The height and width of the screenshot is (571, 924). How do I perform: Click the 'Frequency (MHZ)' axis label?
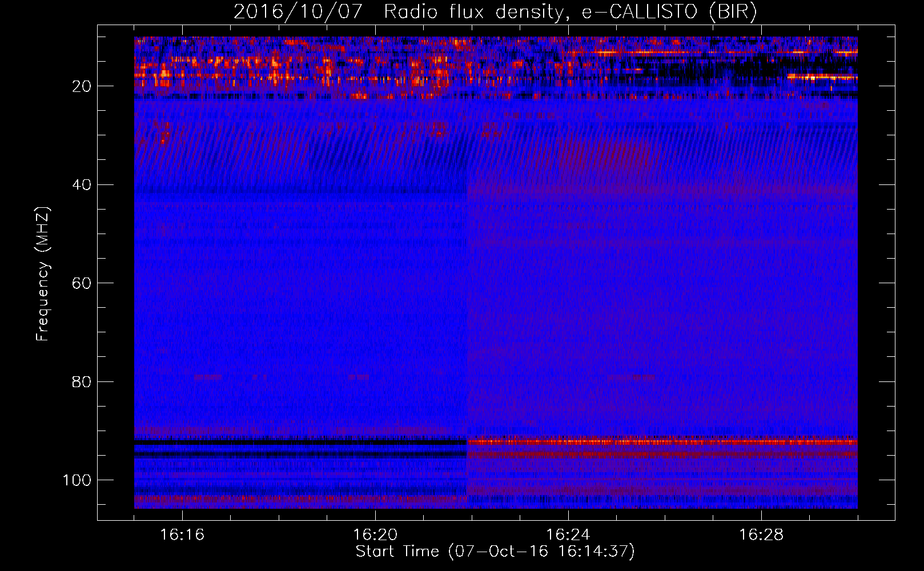(x=43, y=274)
